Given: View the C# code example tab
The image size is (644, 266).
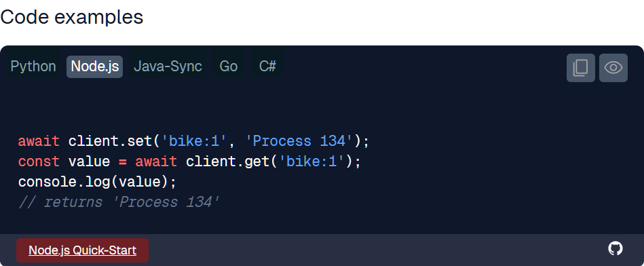Looking at the screenshot, I should [x=268, y=66].
